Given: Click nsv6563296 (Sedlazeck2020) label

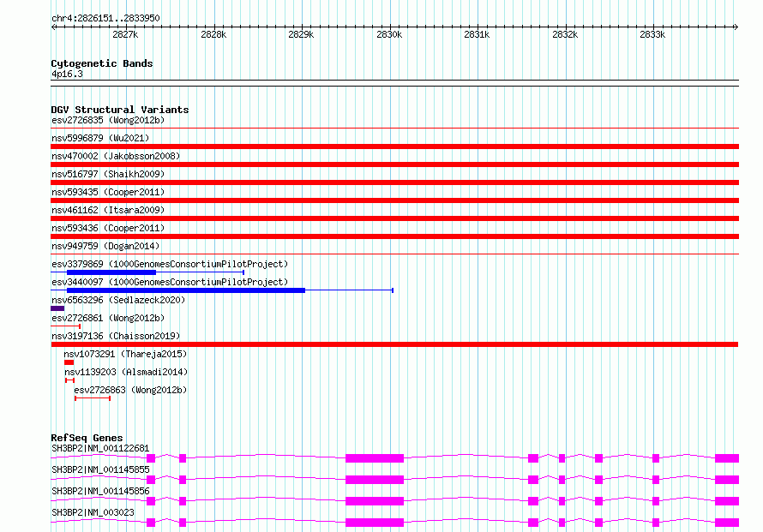Looking at the screenshot, I should 118,300.
